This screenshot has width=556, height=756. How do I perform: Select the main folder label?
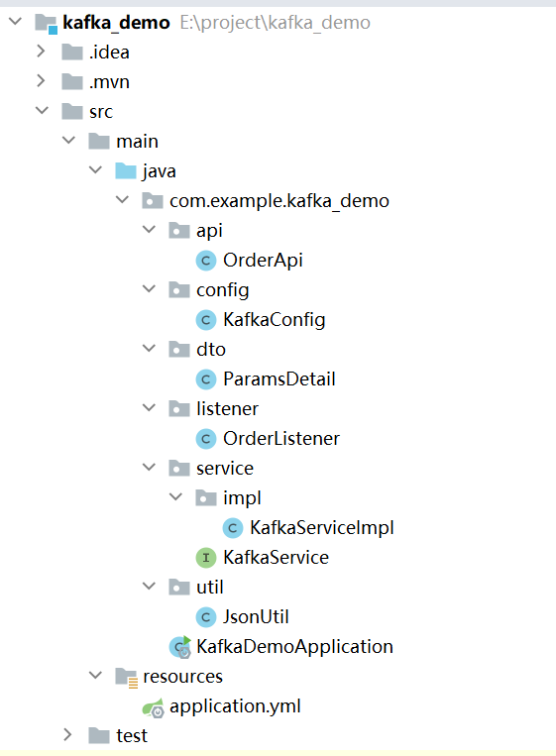click(137, 142)
